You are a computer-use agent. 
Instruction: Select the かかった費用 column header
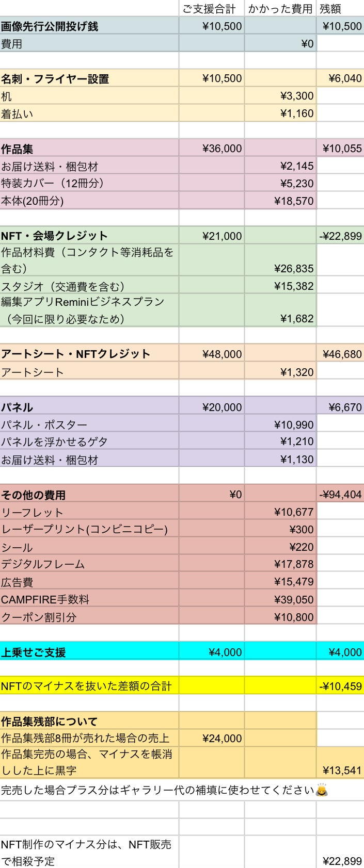click(x=280, y=9)
